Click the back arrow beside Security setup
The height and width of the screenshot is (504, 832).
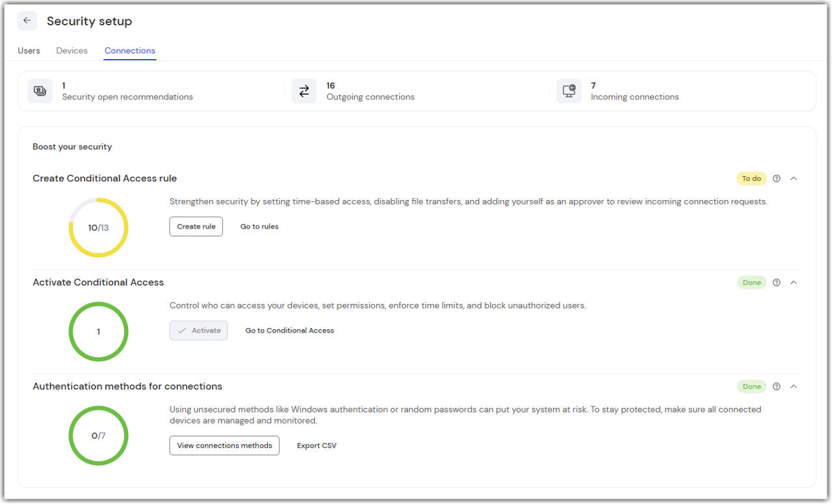tap(27, 21)
